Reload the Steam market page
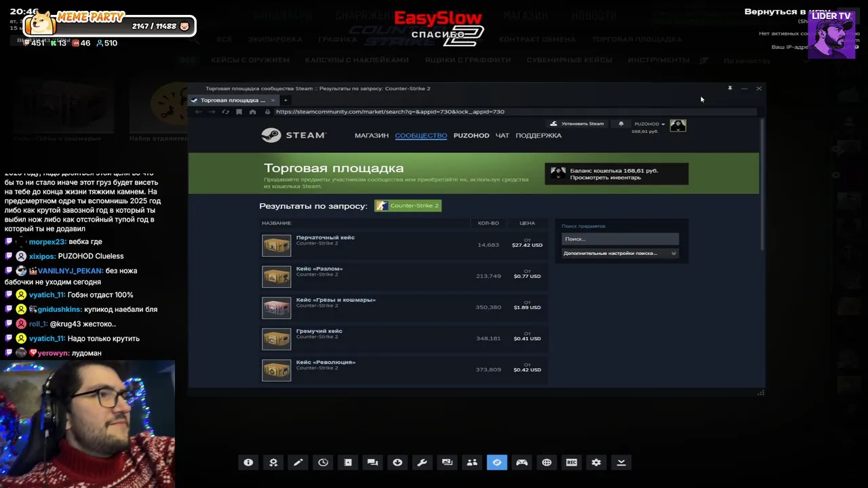Screen dimensions: 868x488 [225, 112]
